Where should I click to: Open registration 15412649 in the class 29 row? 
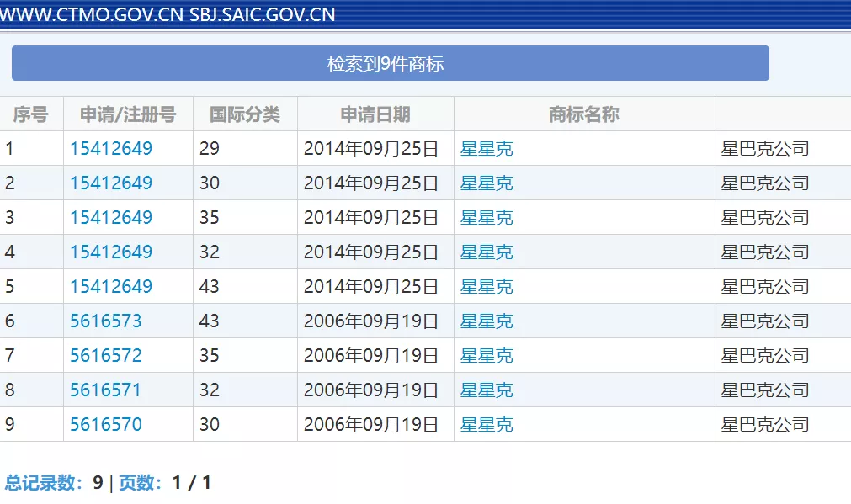tap(111, 149)
